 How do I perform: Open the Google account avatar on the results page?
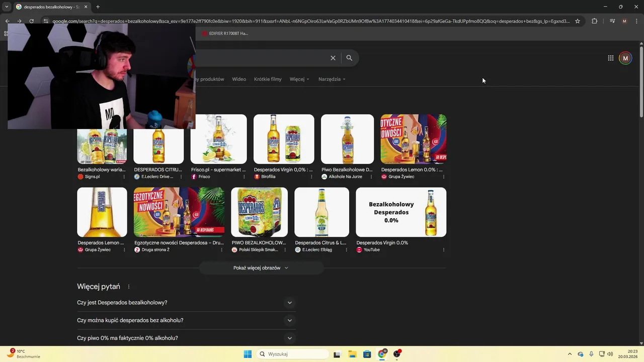click(x=625, y=58)
